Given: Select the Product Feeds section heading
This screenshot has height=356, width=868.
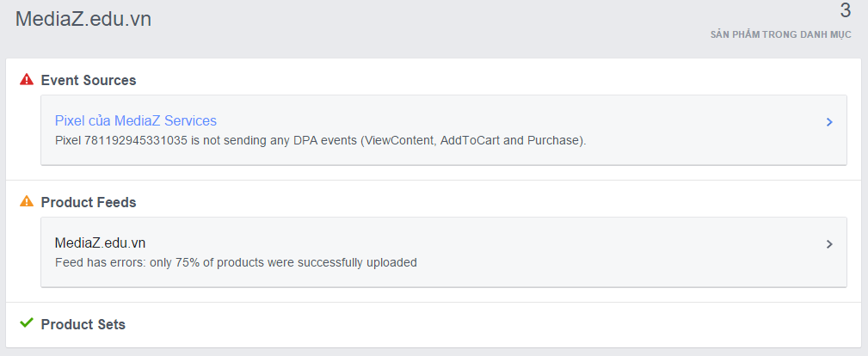Looking at the screenshot, I should (x=89, y=202).
